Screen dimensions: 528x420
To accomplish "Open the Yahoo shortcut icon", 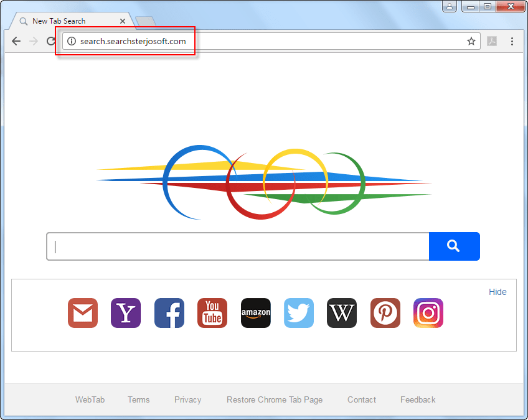I will pos(126,313).
